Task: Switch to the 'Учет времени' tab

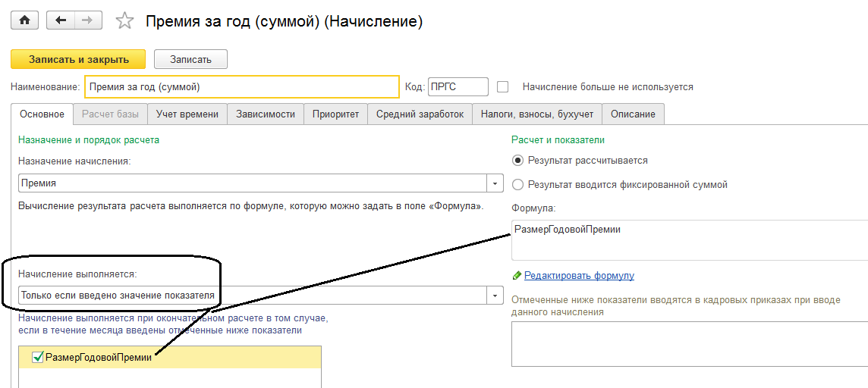Action: tap(187, 114)
